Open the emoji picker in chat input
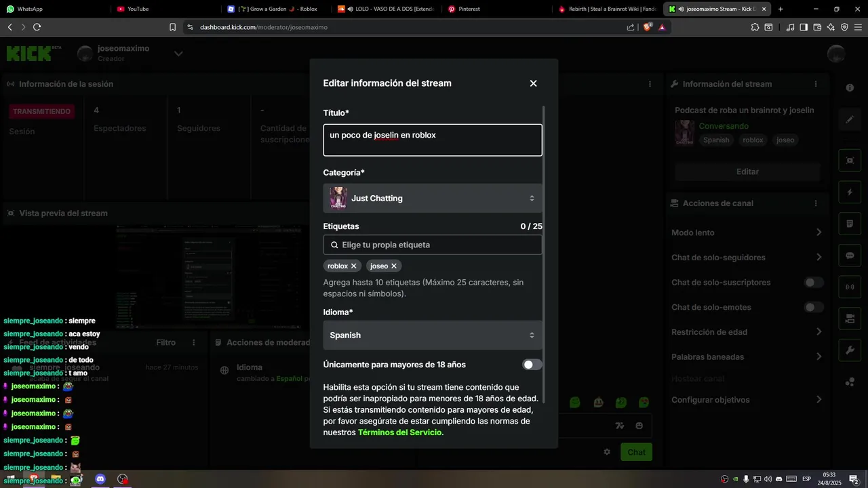Viewport: 868px width, 488px height. pyautogui.click(x=639, y=426)
